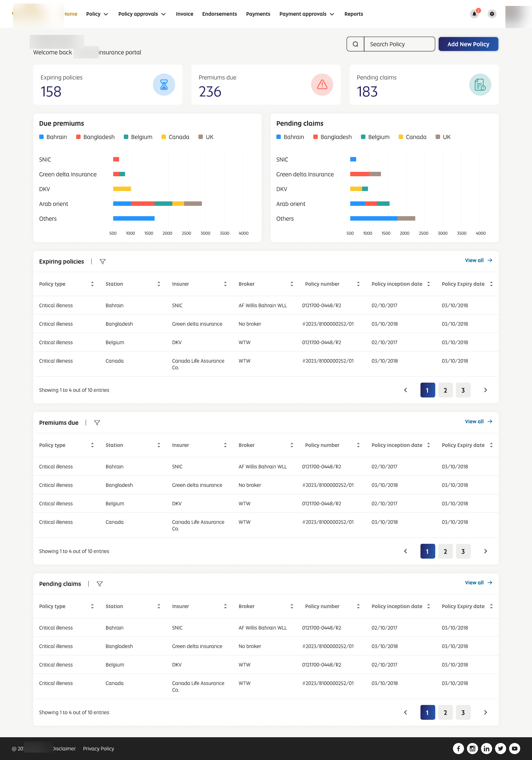Sort Expiring policies table by Policy type
This screenshot has width=532, height=760.
click(x=92, y=284)
